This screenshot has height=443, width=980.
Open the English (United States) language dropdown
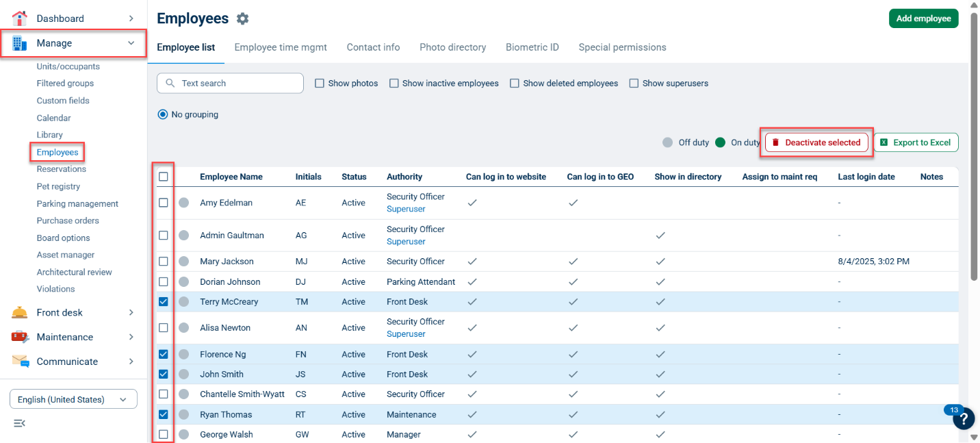(x=73, y=399)
